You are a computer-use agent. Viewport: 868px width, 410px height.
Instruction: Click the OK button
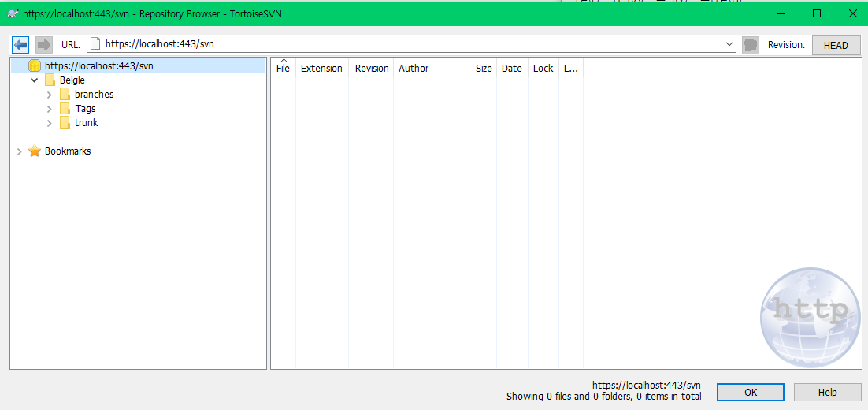[750, 393]
